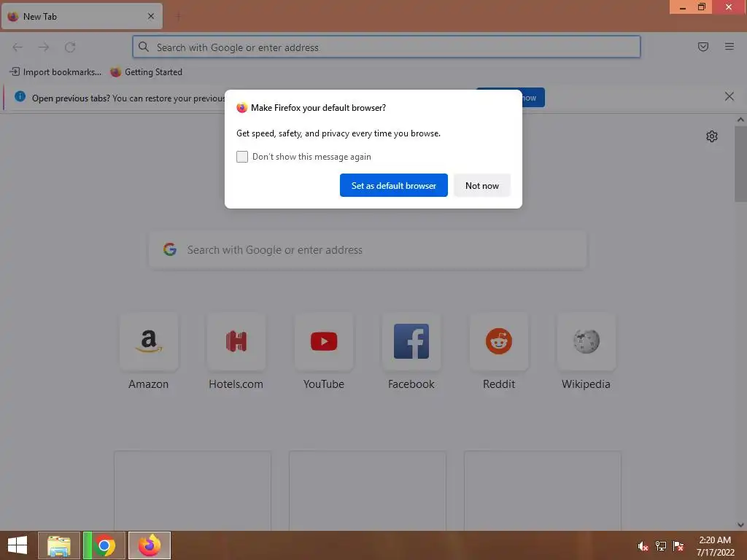Open the Action Center flag icon
747x560 pixels.
pos(678,545)
